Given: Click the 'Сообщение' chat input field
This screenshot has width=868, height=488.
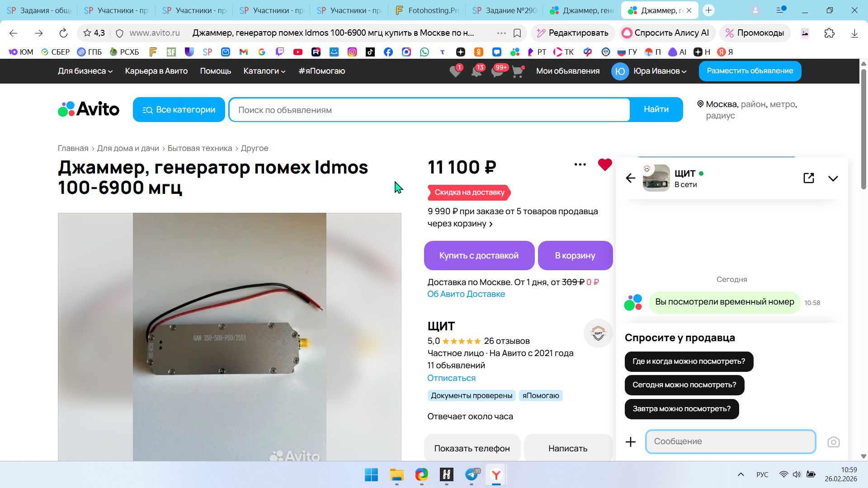Looking at the screenshot, I should tap(730, 441).
